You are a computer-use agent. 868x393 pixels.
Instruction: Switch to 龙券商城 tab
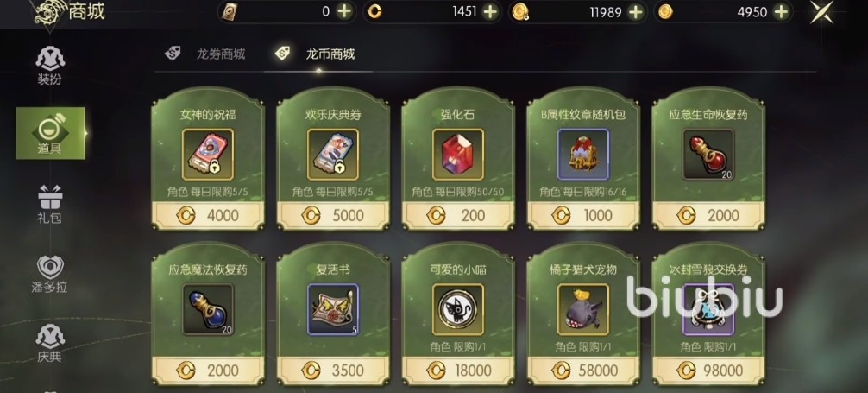coord(205,54)
